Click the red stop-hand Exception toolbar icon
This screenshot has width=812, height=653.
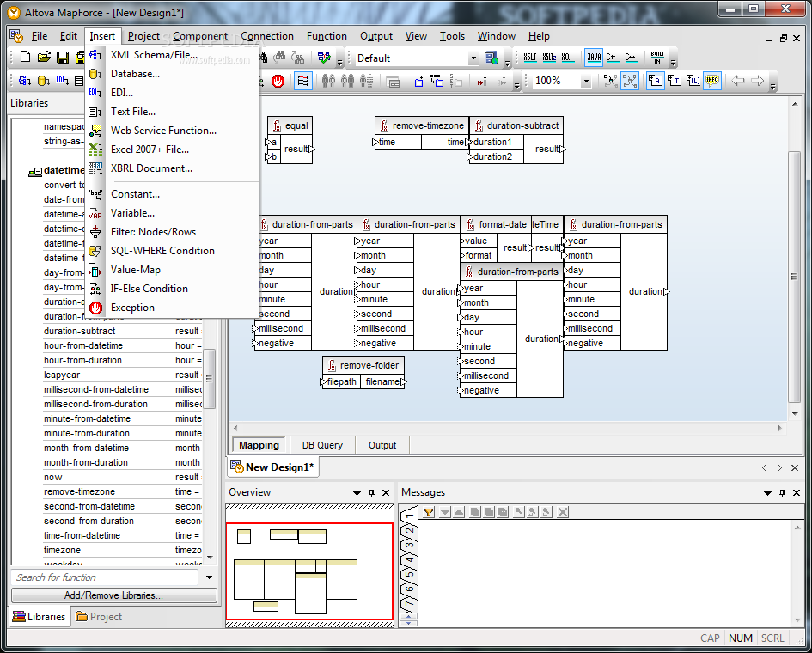278,81
